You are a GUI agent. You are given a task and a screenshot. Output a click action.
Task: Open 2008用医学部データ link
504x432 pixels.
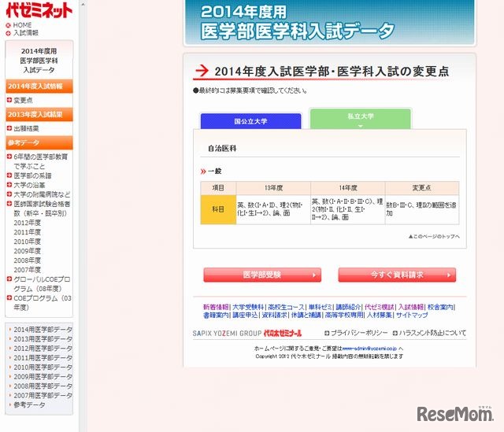pyautogui.click(x=43, y=386)
